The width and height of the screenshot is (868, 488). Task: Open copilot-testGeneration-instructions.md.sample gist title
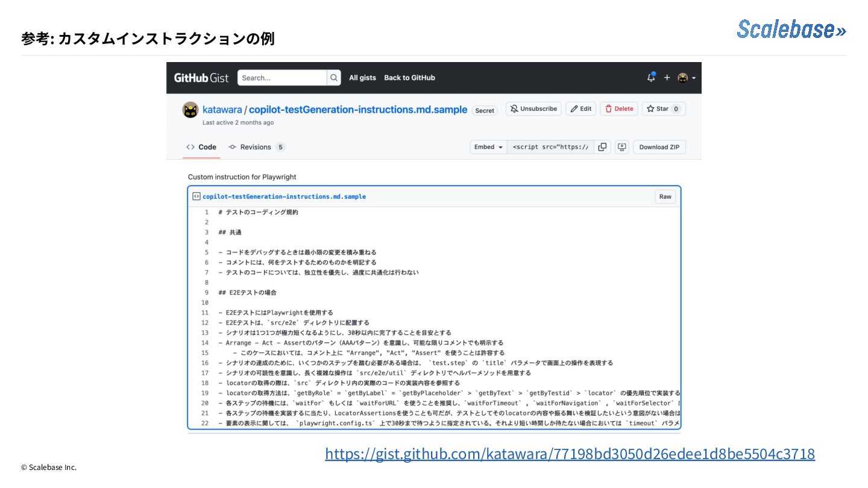tap(358, 110)
